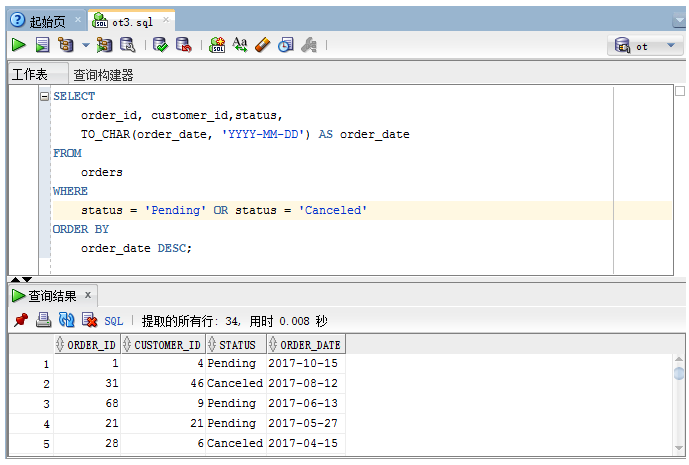Click the SQL link in the results toolbar
The image size is (689, 465).
[113, 321]
